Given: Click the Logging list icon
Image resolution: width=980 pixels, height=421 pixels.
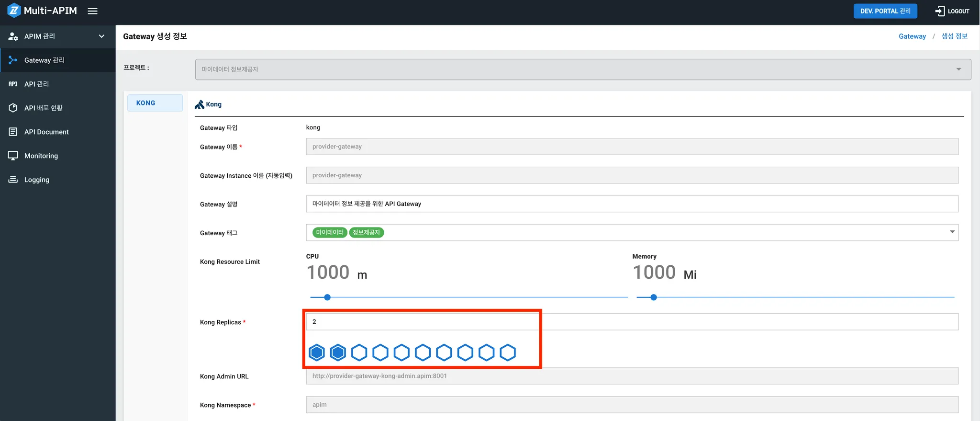Looking at the screenshot, I should click(13, 180).
